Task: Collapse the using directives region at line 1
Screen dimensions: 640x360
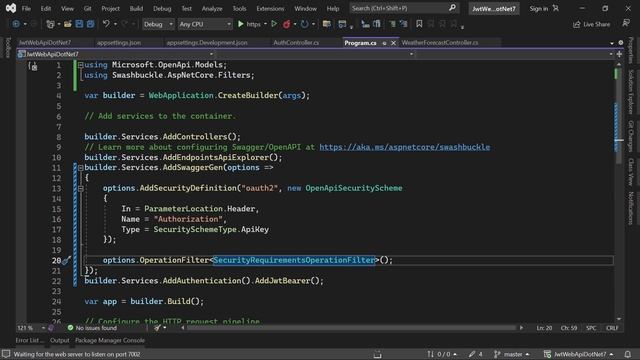Action: point(80,65)
